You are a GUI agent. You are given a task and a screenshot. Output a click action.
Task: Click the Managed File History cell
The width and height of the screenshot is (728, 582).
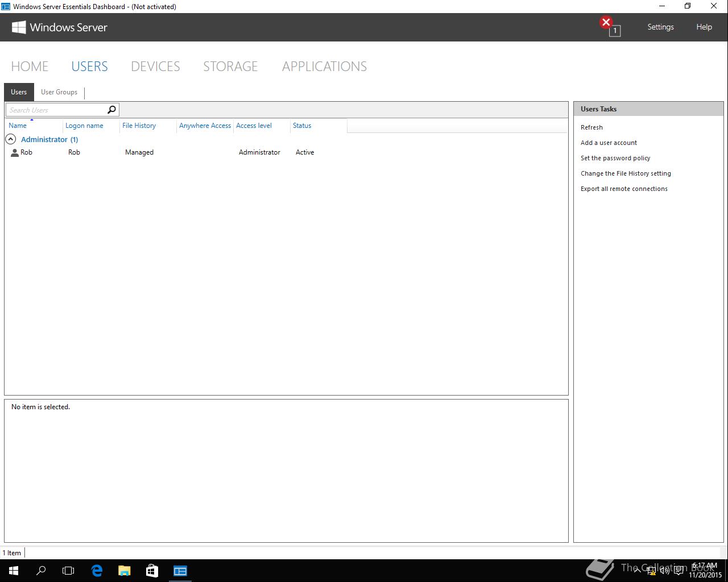coord(139,152)
